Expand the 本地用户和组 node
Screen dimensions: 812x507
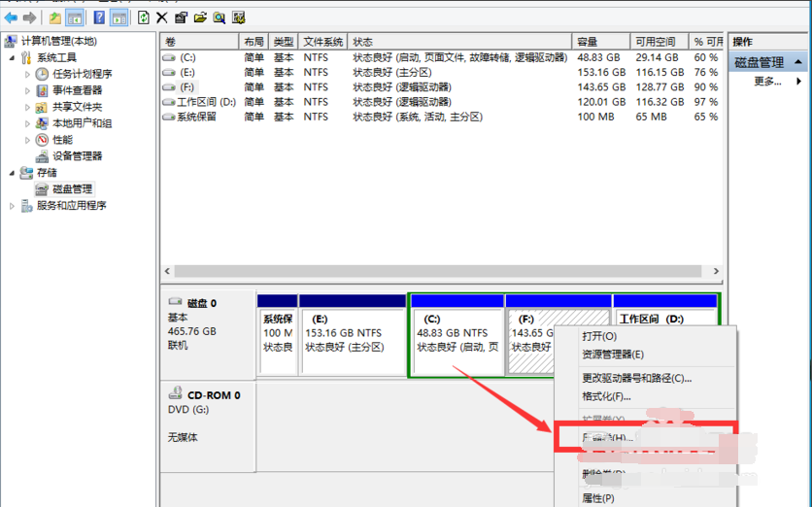(27, 123)
